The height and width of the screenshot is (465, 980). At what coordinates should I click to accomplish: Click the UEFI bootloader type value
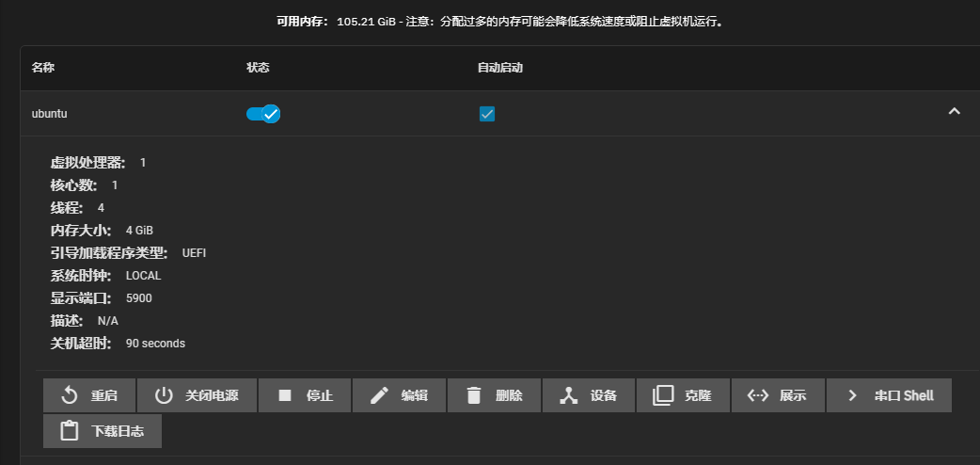[195, 253]
